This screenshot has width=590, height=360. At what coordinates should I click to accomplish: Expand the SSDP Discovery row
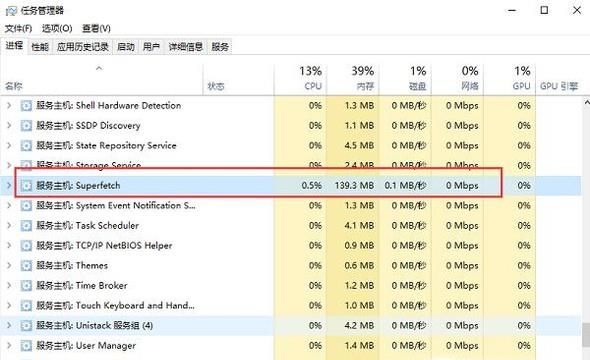click(9, 126)
